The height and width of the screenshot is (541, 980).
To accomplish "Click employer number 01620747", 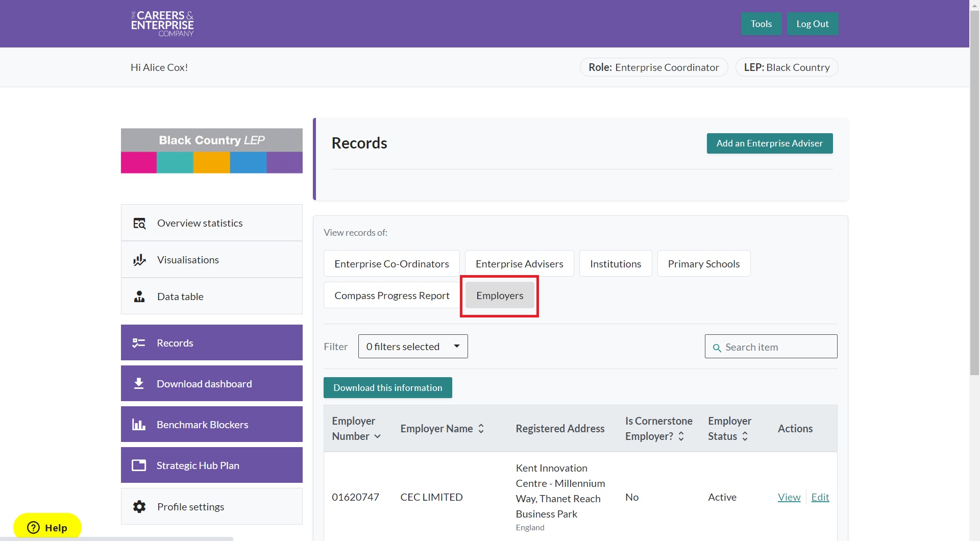I will [x=355, y=497].
